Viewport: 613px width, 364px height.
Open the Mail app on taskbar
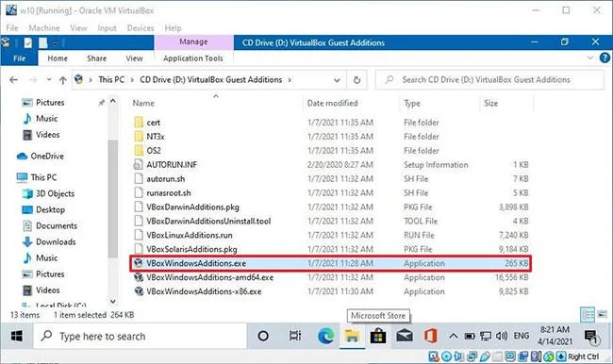pyautogui.click(x=405, y=336)
